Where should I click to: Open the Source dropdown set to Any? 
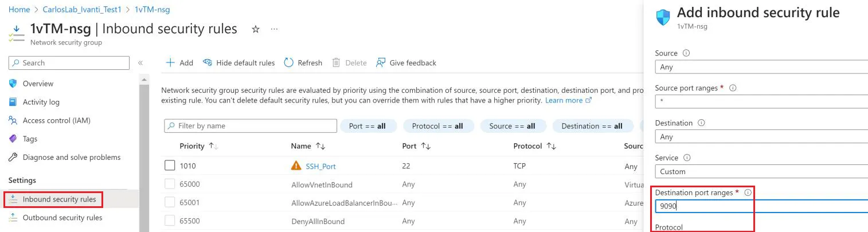pyautogui.click(x=761, y=67)
